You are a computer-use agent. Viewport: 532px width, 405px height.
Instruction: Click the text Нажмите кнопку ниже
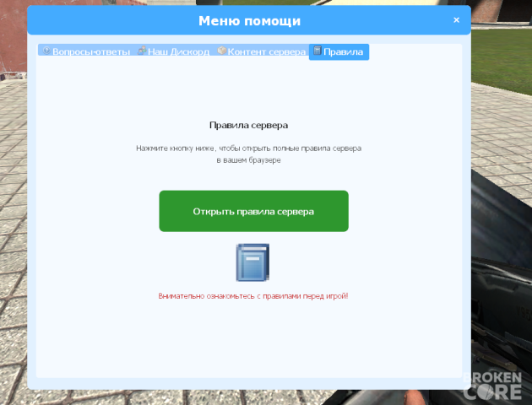point(175,148)
